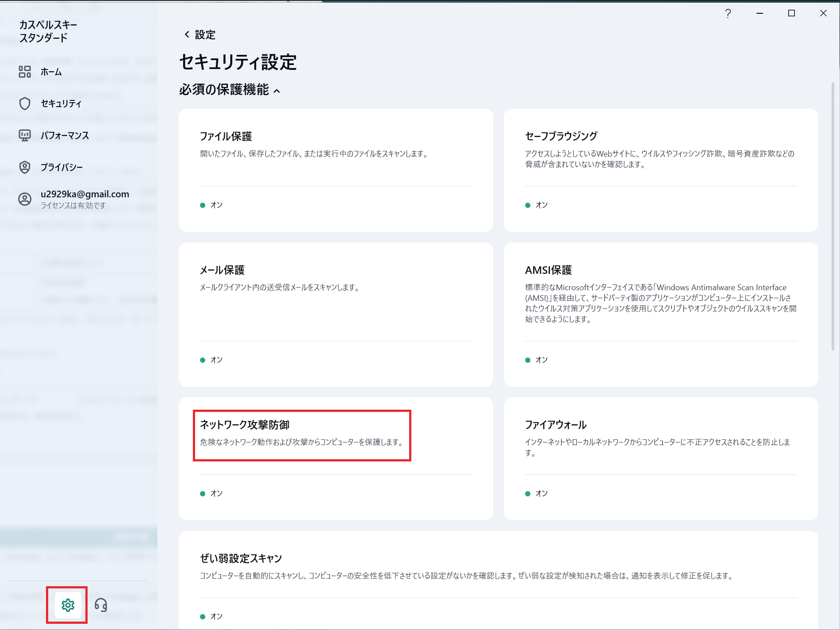Open AMSI保護 settings card title
This screenshot has height=630, width=840.
click(x=548, y=270)
